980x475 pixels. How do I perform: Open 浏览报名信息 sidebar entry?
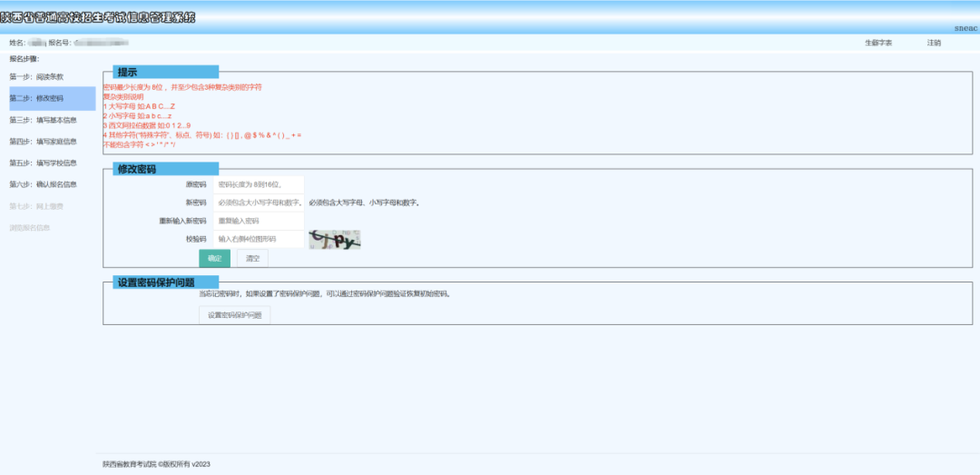pyautogui.click(x=30, y=228)
